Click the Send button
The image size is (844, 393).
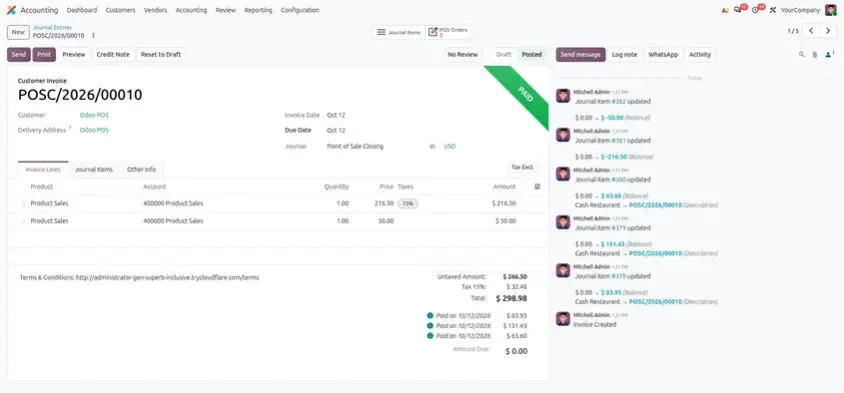pyautogui.click(x=19, y=54)
